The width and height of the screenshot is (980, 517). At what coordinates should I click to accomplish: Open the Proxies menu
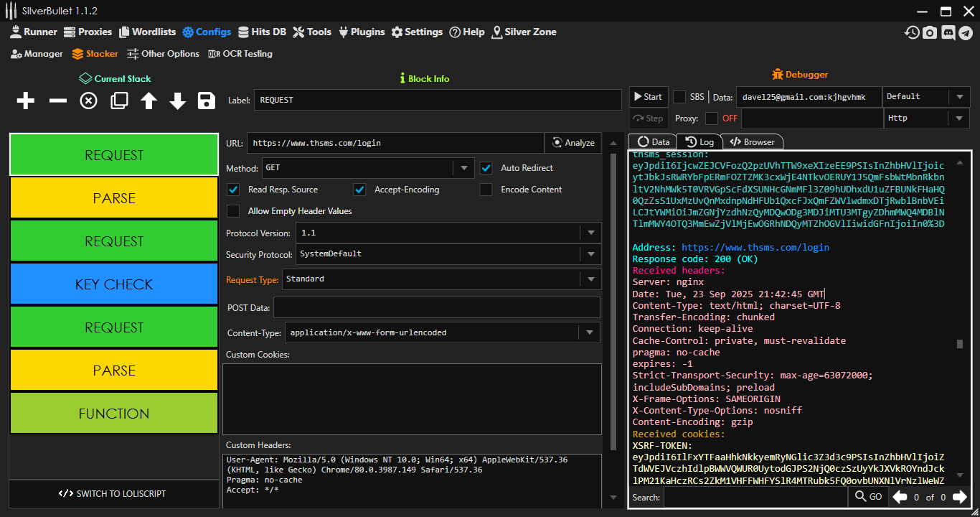[88, 32]
